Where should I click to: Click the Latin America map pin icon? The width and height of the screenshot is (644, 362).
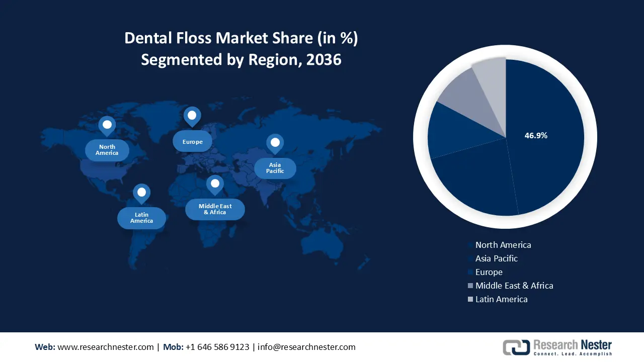[x=141, y=194]
